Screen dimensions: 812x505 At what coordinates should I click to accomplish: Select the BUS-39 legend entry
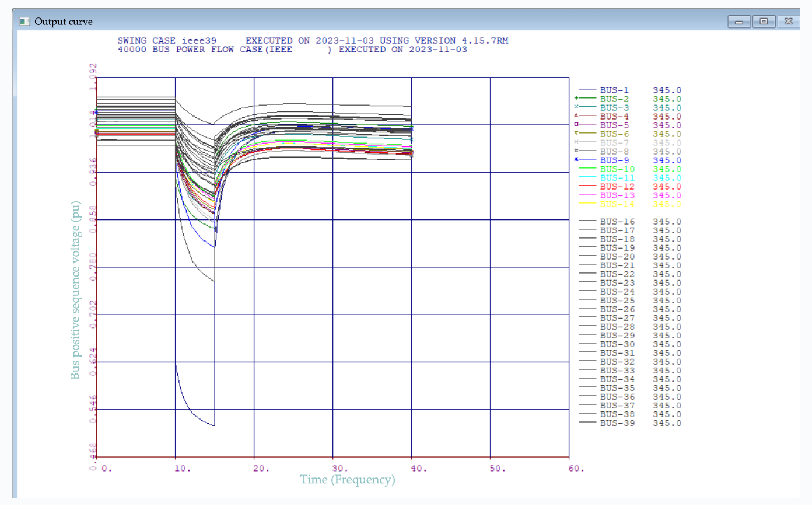coord(630,423)
